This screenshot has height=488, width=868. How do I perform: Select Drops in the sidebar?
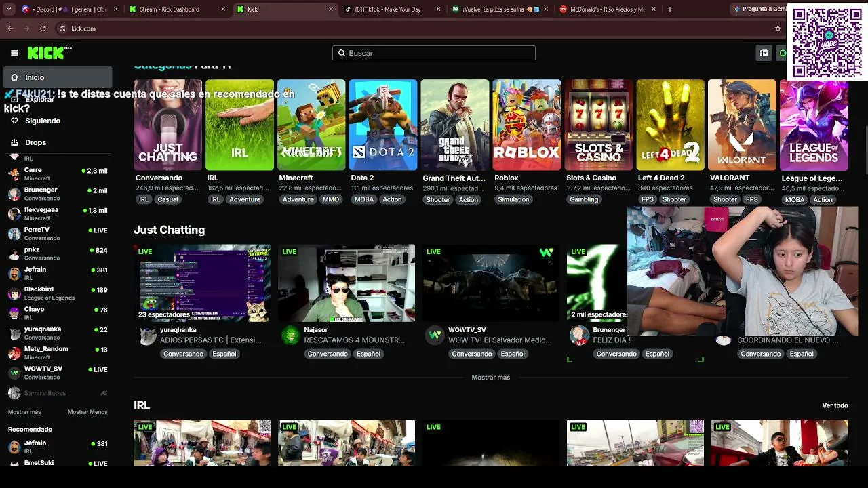coord(57,142)
